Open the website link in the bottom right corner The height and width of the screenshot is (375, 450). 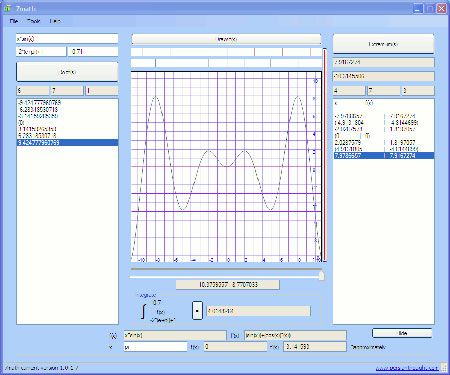407,368
